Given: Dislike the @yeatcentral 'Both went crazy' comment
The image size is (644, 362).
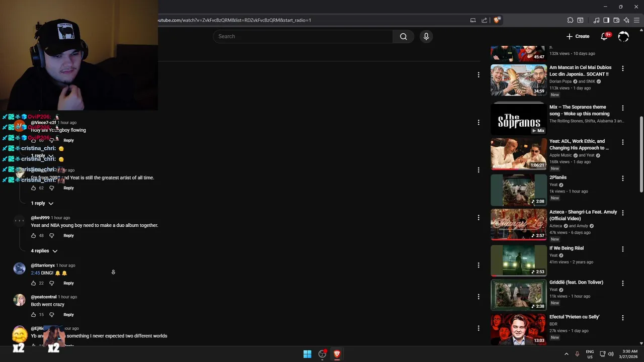Looking at the screenshot, I should (51, 315).
